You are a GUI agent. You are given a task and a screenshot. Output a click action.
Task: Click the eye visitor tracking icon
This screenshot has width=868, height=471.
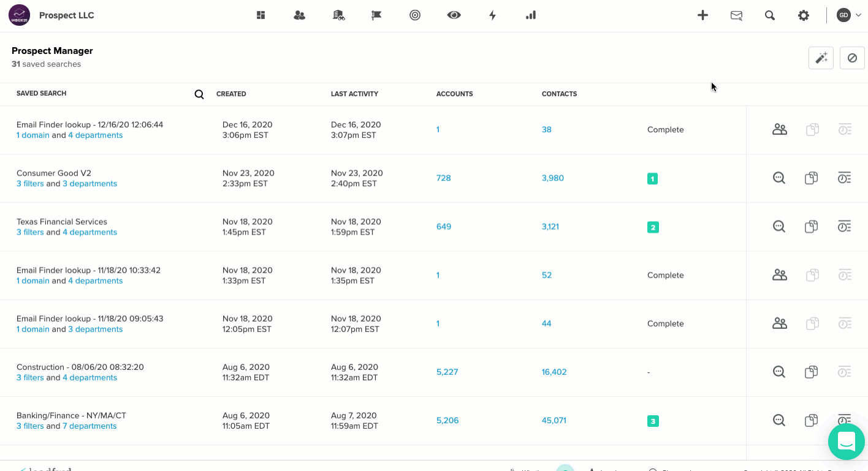coord(454,15)
